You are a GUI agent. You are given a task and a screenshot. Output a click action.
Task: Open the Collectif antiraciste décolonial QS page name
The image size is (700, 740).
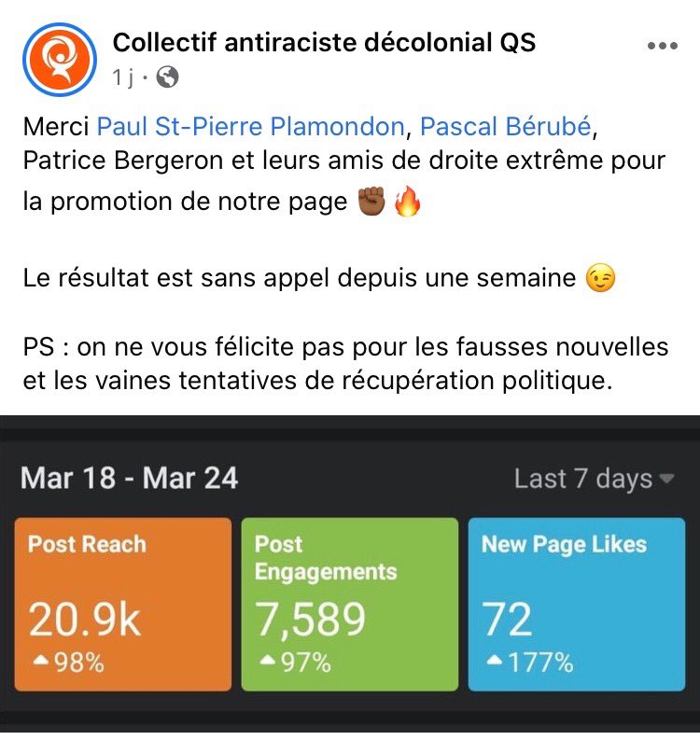[324, 42]
